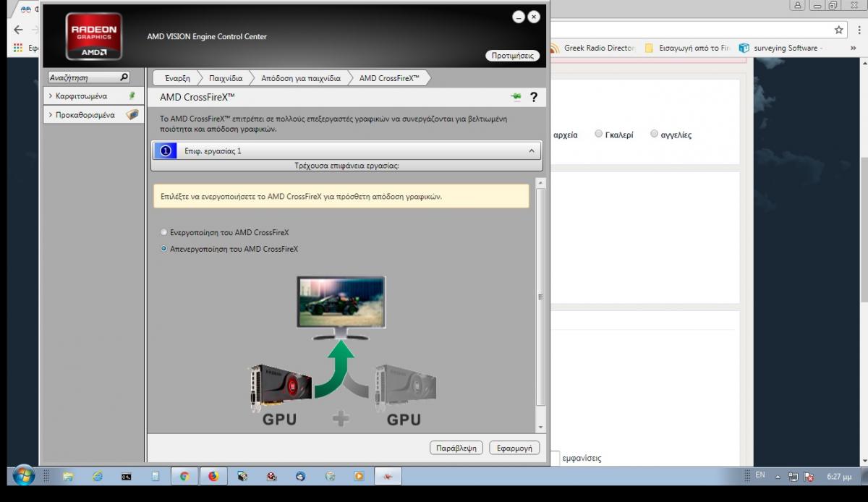Apply changes with the Εφαρμογή button
Screen dimensions: 868x502
tap(514, 448)
